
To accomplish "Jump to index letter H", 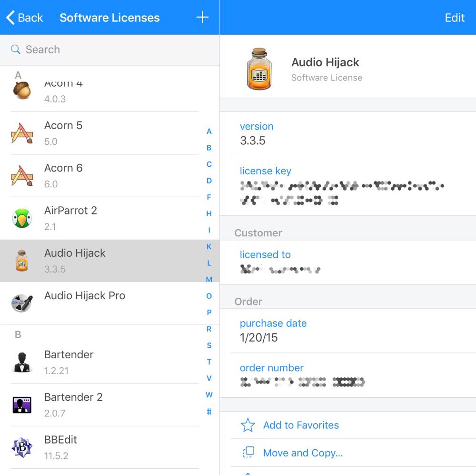I will (209, 213).
